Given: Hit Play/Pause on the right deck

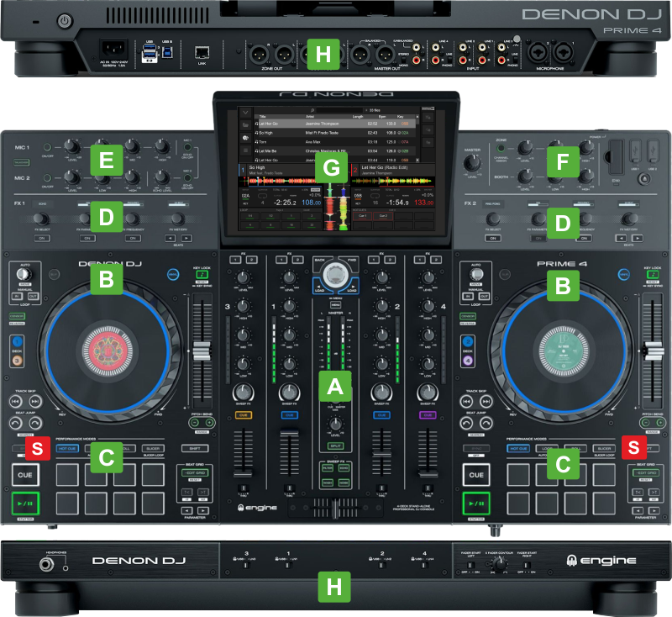Looking at the screenshot, I should 476,504.
